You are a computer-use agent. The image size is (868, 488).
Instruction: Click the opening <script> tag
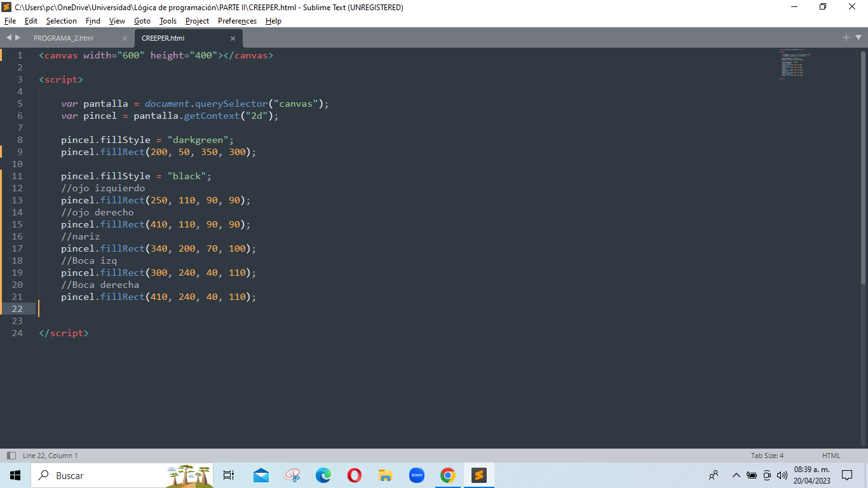61,79
